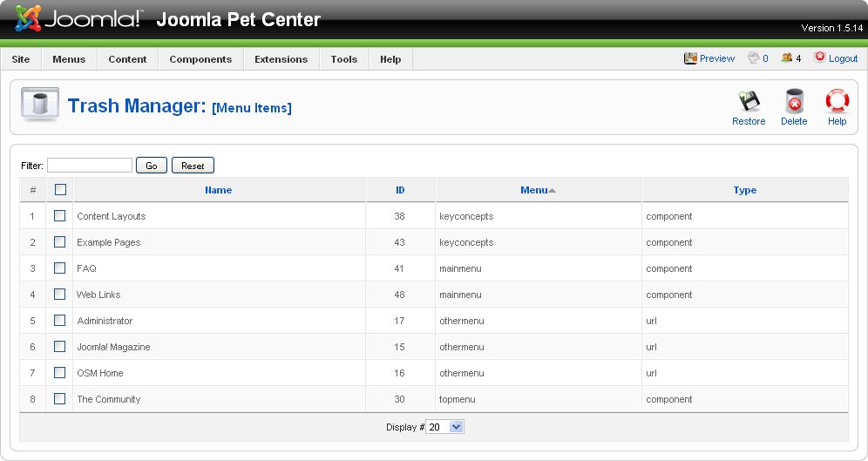
Task: Open the Display # dropdown
Action: coord(444,427)
